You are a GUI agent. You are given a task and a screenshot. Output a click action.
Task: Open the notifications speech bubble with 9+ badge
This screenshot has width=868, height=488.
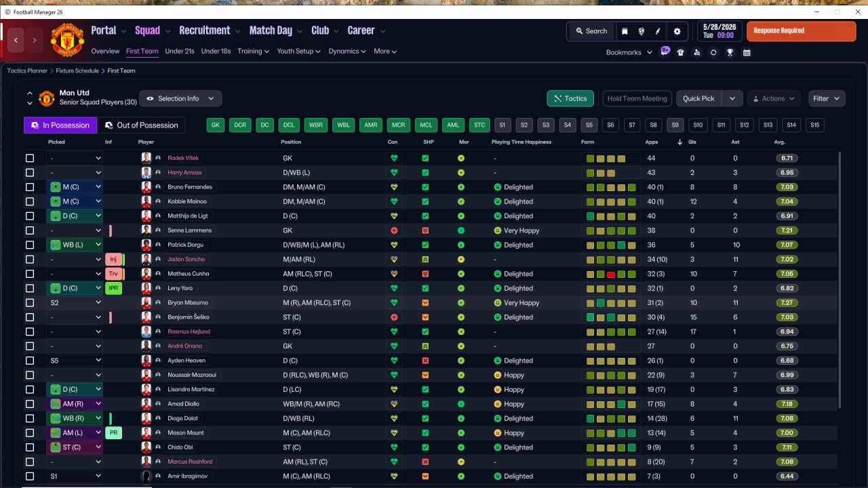click(665, 51)
